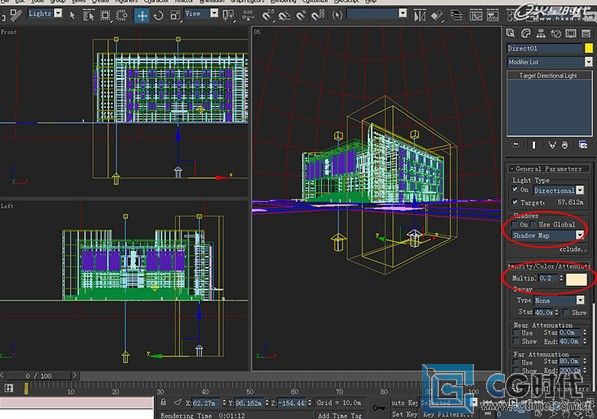Image resolution: width=597 pixels, height=419 pixels.
Task: Uncheck the Light Type On checkbox
Action: [515, 189]
